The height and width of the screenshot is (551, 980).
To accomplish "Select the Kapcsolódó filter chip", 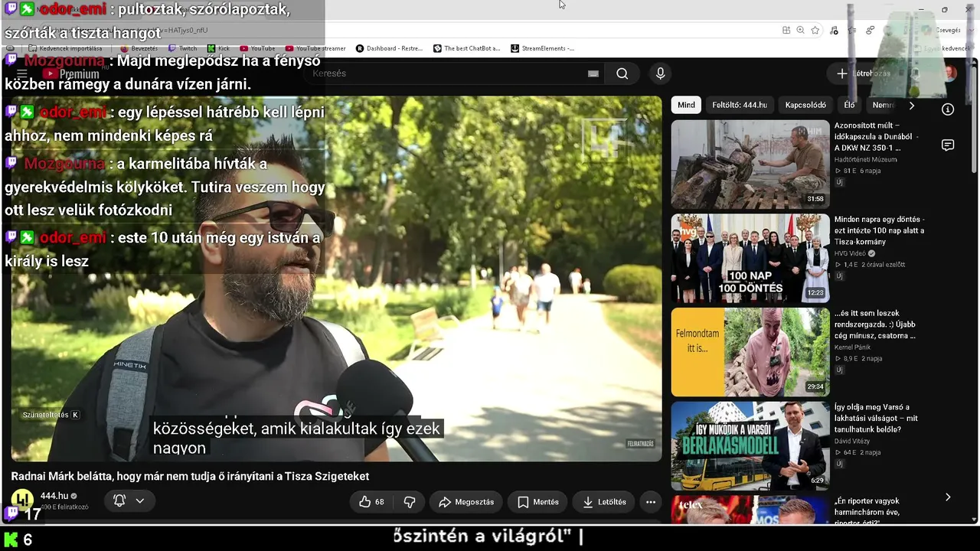I will [x=805, y=105].
